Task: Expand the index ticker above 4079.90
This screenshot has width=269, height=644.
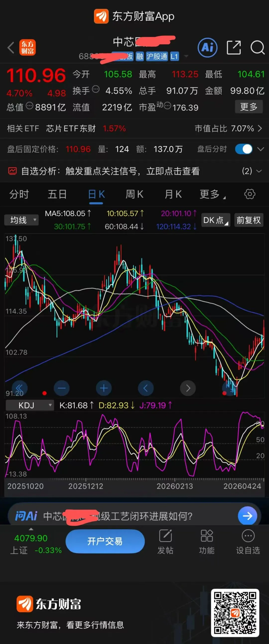Action: 31,529
